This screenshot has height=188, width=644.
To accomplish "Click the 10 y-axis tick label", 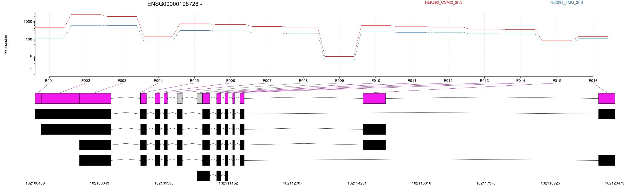I will click(x=30, y=56).
